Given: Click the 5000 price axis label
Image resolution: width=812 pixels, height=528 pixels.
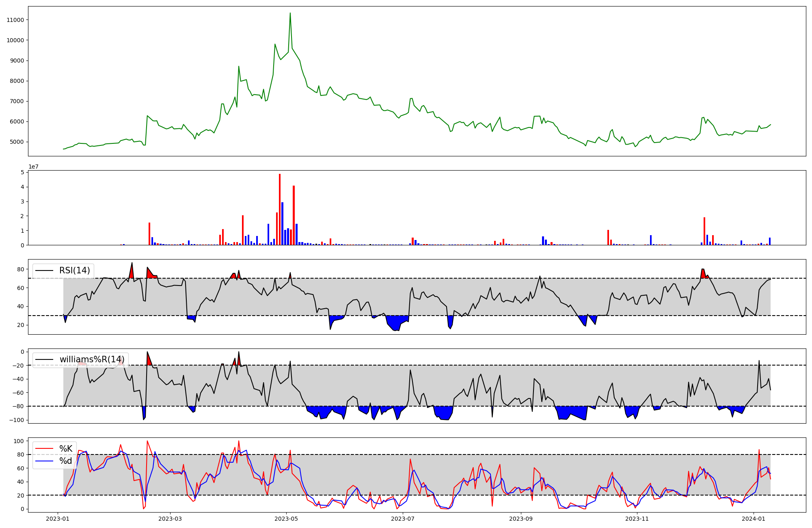Looking at the screenshot, I should point(17,142).
